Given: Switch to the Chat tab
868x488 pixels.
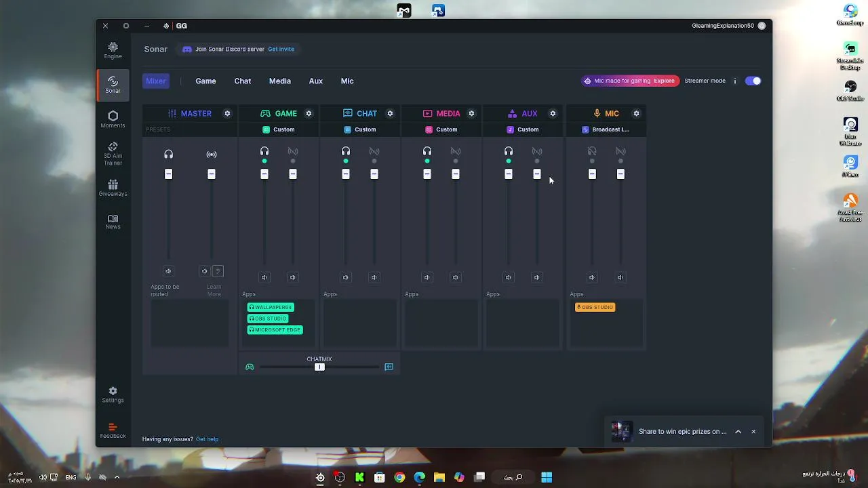Looking at the screenshot, I should pyautogui.click(x=243, y=81).
